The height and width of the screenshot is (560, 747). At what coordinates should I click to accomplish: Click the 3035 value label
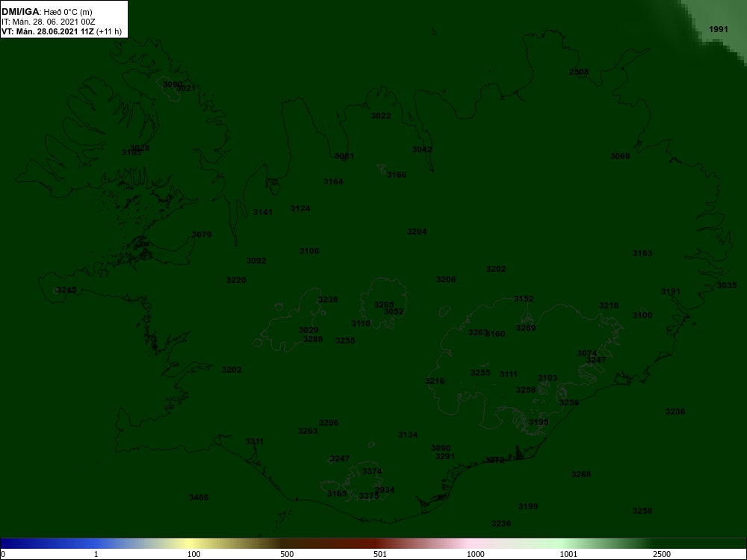pyautogui.click(x=727, y=285)
